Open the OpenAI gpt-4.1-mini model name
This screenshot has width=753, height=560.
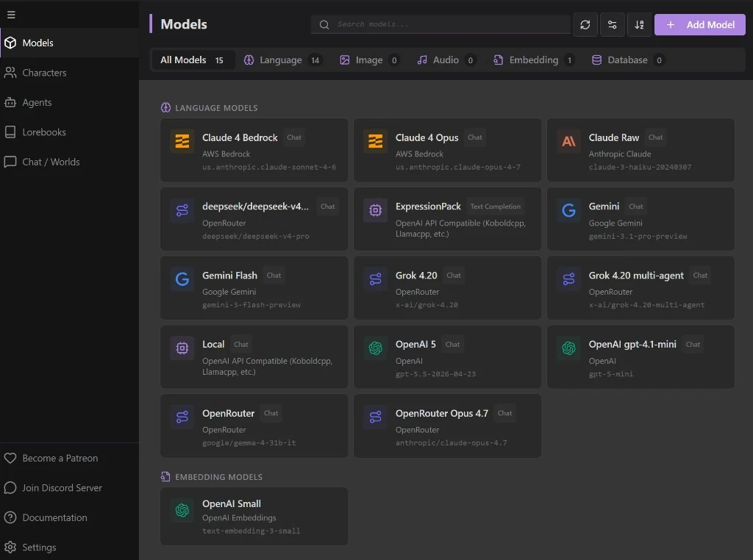point(632,345)
